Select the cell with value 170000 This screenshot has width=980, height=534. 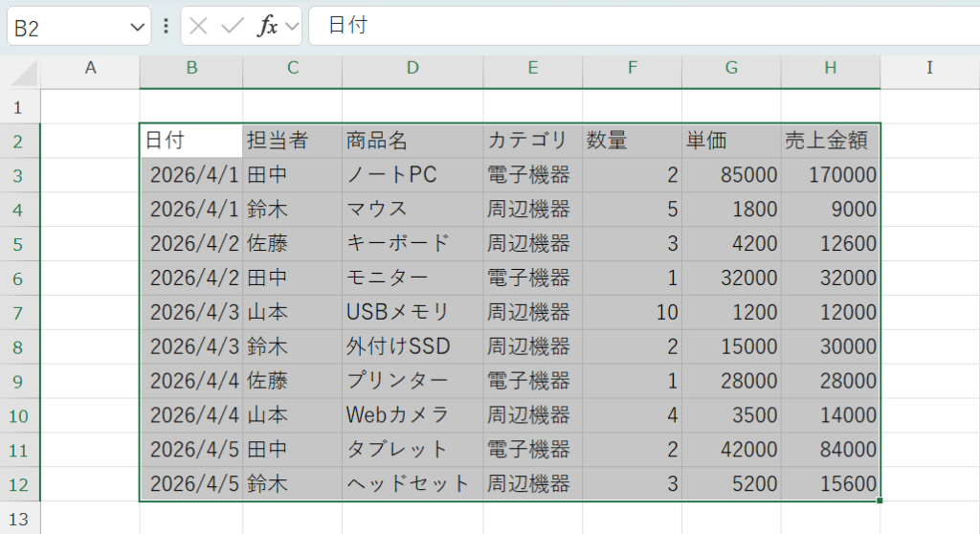pos(830,175)
